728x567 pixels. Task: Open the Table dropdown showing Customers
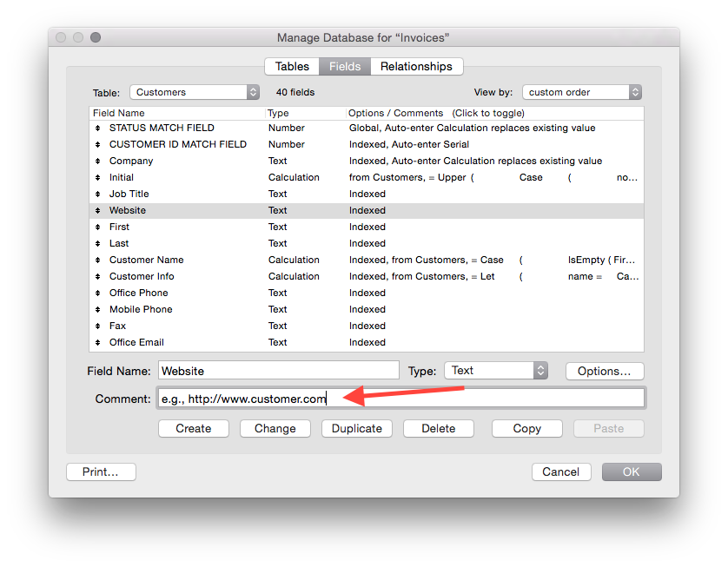point(195,92)
